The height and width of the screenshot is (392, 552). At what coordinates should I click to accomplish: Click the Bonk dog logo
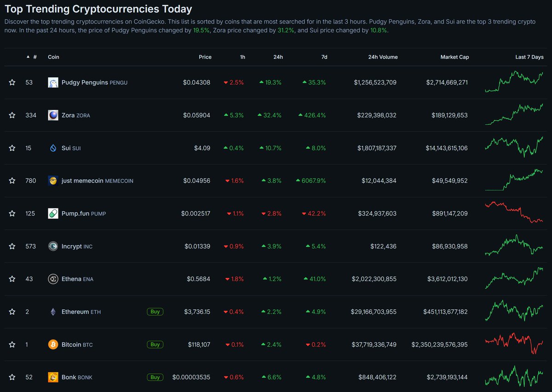point(53,377)
